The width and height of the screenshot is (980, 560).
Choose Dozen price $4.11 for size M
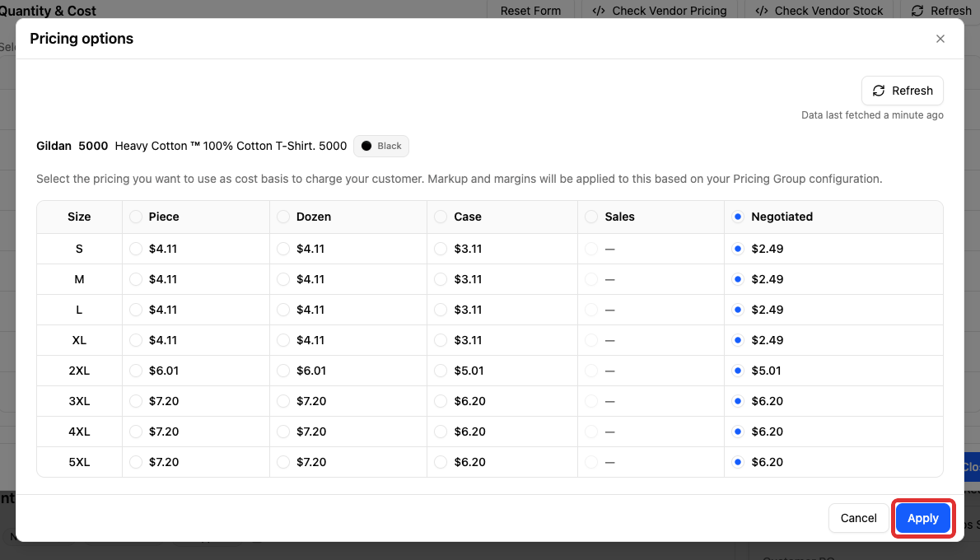click(x=283, y=279)
